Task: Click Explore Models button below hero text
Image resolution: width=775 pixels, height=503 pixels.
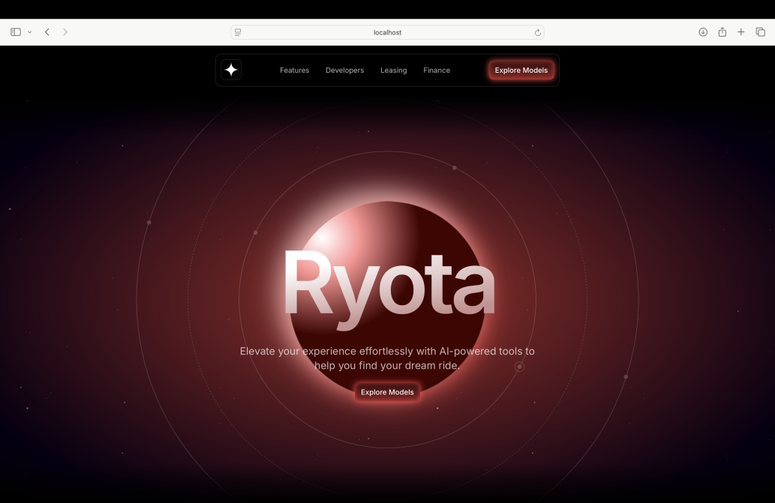Action: tap(387, 392)
